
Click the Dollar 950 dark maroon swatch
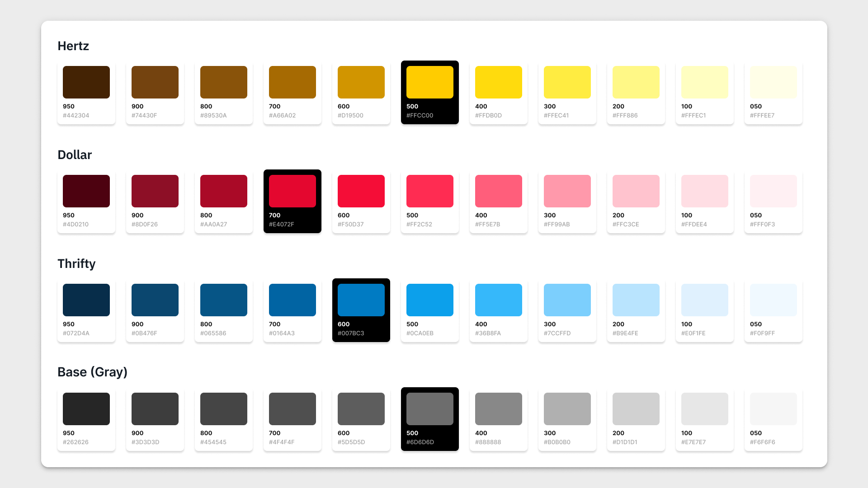coord(86,191)
